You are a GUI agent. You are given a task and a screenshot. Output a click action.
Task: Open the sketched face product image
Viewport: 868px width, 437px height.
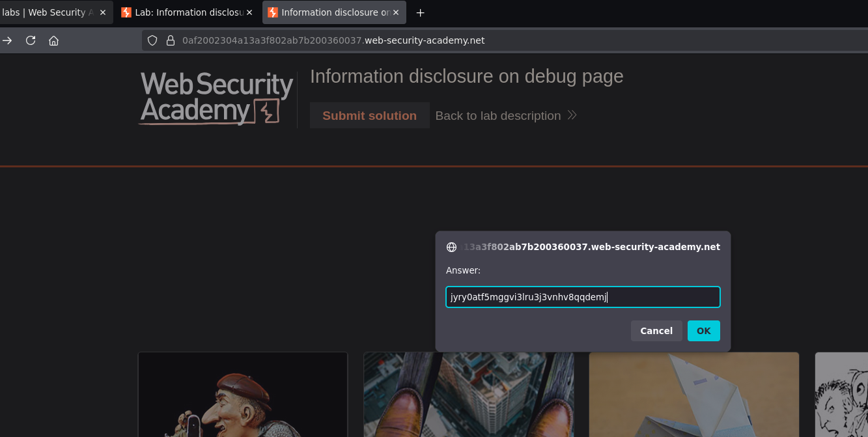[x=841, y=395]
